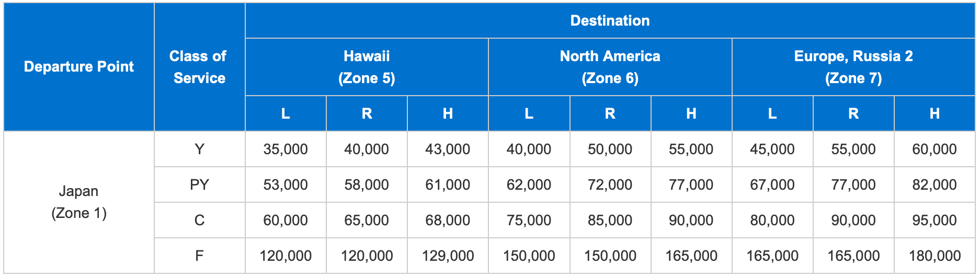Click the 82,000 value cell
This screenshot has height=277, width=980.
(935, 184)
